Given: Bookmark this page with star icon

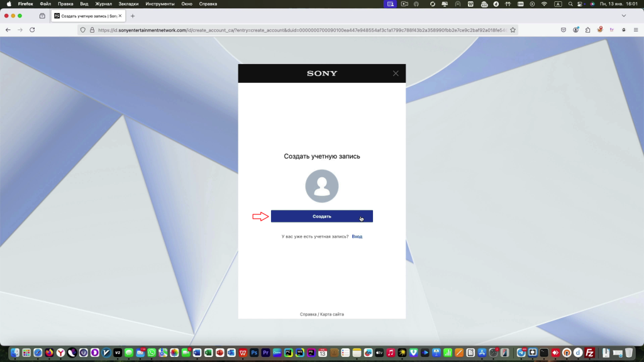Looking at the screenshot, I should click(x=513, y=30).
